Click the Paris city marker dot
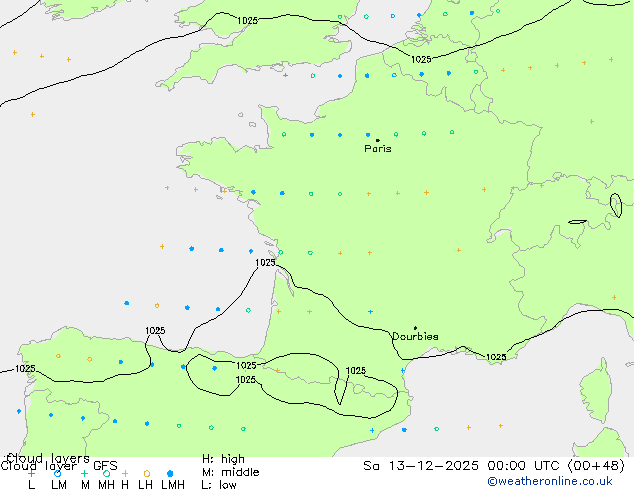 click(x=378, y=140)
